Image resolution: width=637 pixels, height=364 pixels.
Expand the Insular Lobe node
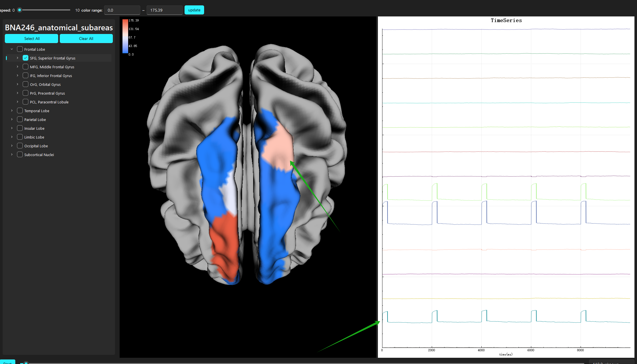[12, 128]
